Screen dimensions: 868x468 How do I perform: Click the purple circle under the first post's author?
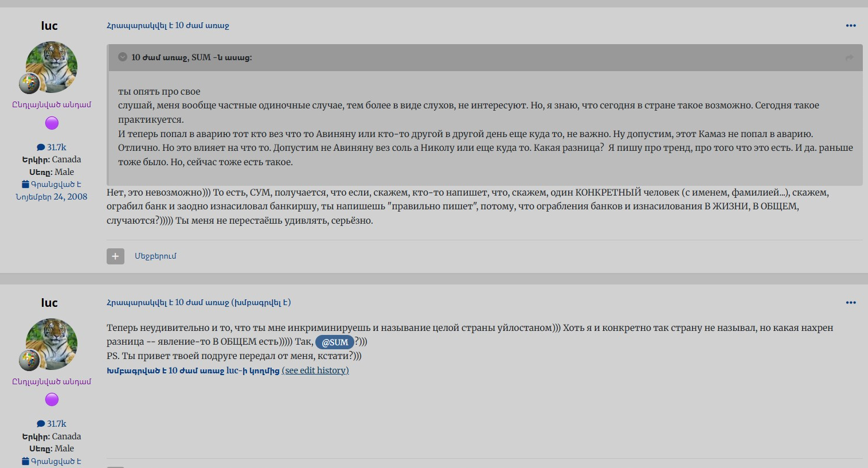pos(52,123)
